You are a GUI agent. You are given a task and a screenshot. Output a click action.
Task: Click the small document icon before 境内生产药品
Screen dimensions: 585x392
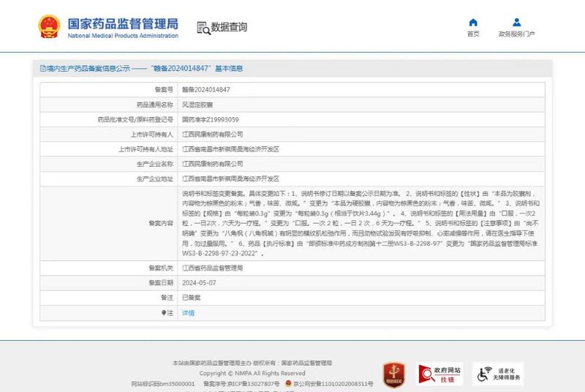[42, 68]
